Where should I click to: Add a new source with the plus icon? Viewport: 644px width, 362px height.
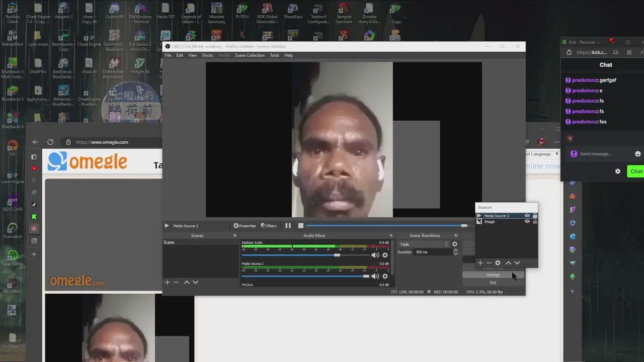pos(480,262)
